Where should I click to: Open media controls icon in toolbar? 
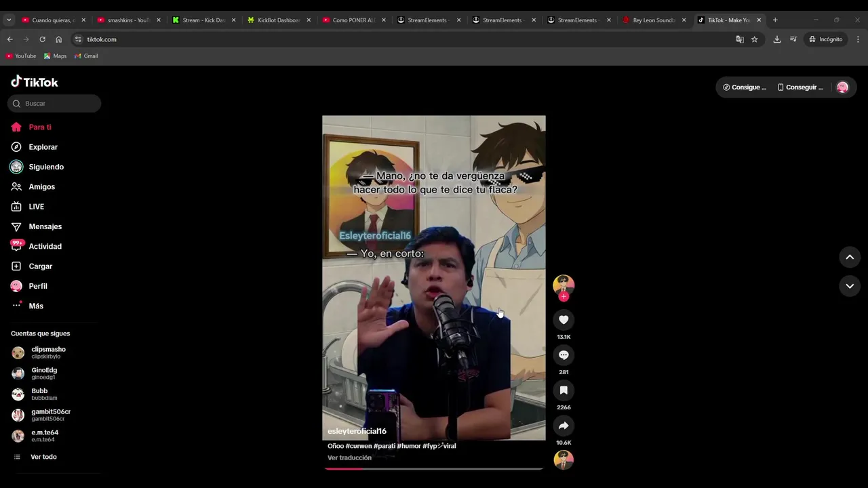pyautogui.click(x=793, y=39)
